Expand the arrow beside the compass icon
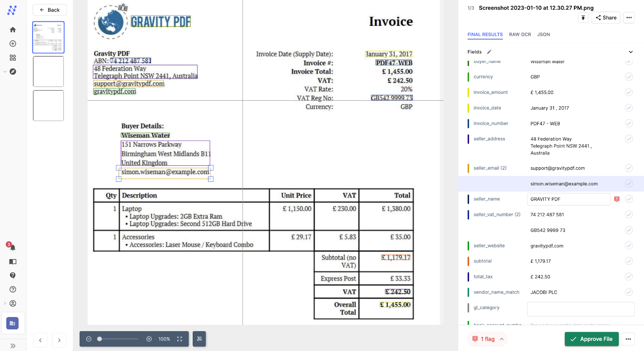The width and height of the screenshot is (644, 351). [x=5, y=72]
